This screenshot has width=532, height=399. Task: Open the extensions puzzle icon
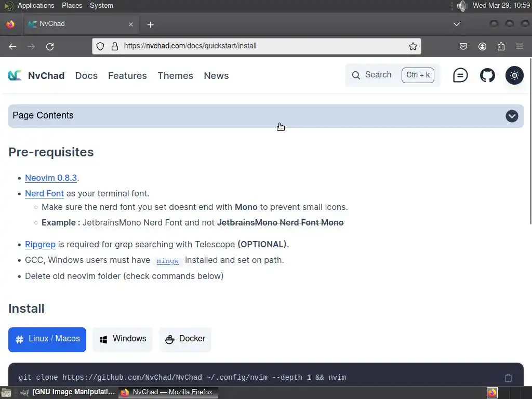pos(501,46)
